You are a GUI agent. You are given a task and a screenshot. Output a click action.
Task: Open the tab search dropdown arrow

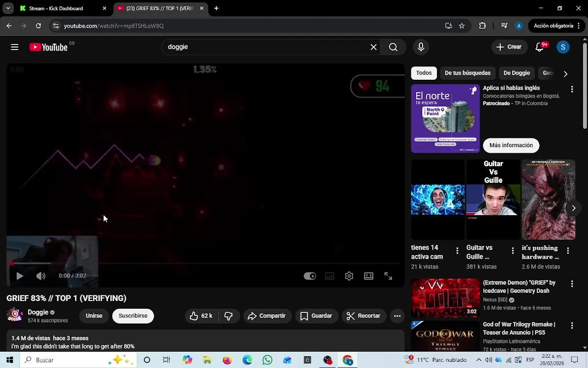[8, 8]
